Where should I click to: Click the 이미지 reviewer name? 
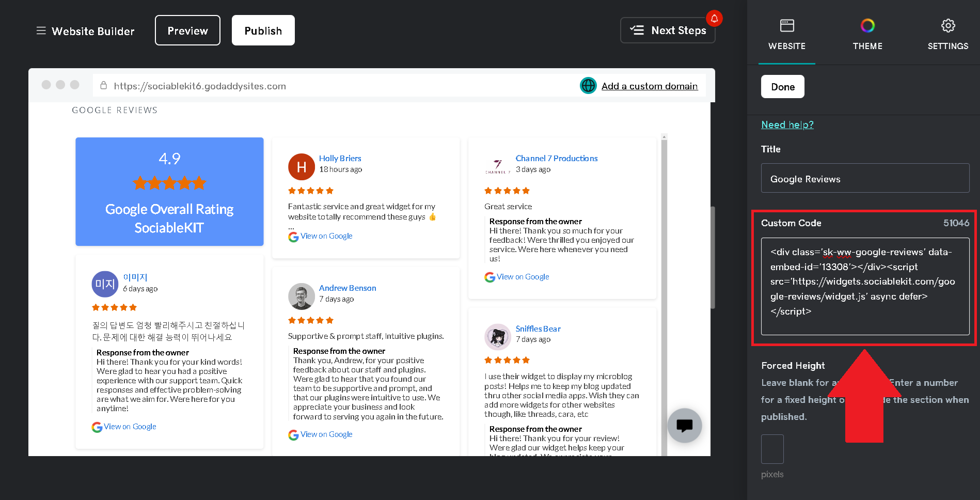click(135, 277)
